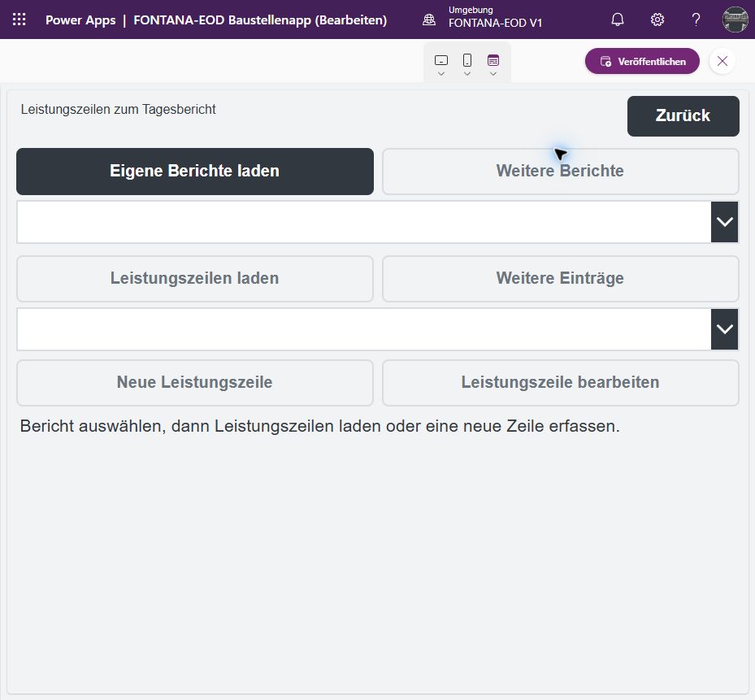
Task: Expand the tablet device options chevron
Action: 441,74
